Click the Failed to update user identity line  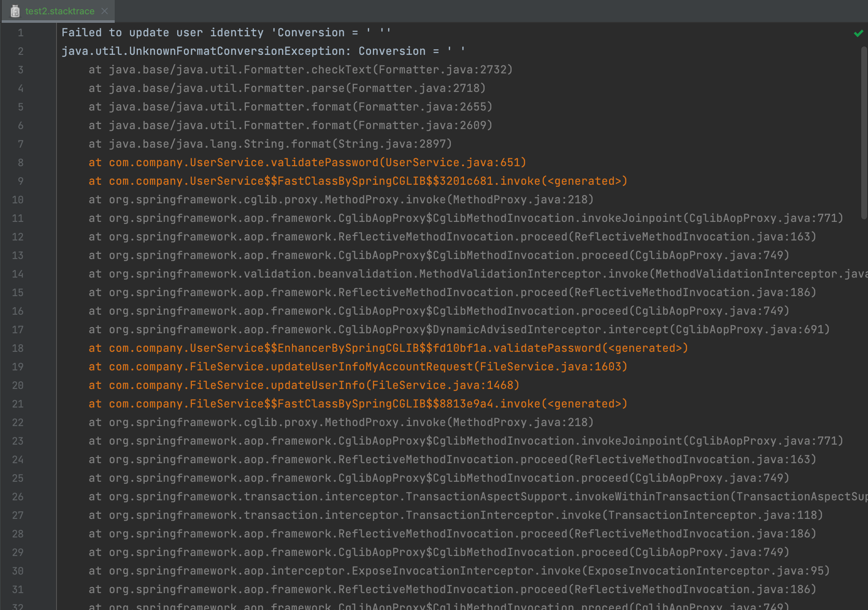point(226,32)
